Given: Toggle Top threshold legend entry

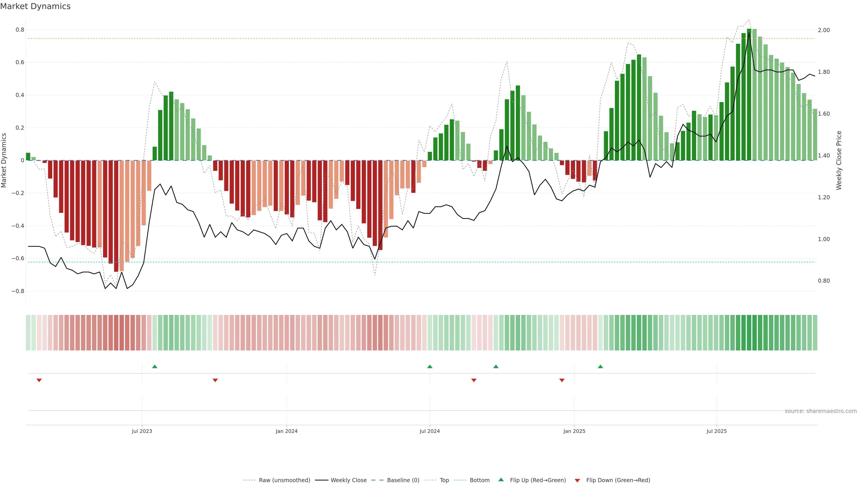Looking at the screenshot, I should (444, 480).
